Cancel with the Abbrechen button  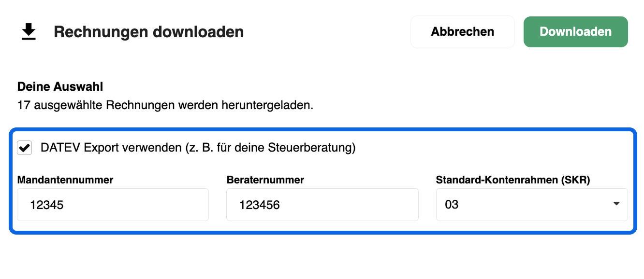click(x=463, y=32)
